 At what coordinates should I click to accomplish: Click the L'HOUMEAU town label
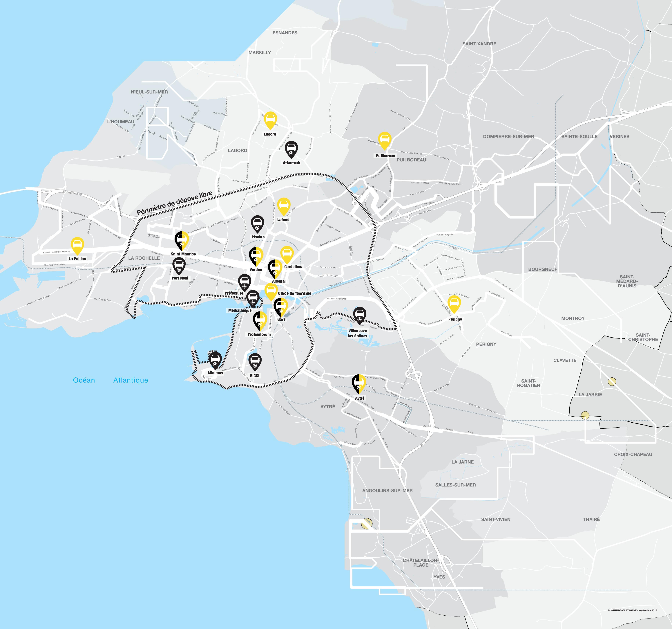point(121,122)
